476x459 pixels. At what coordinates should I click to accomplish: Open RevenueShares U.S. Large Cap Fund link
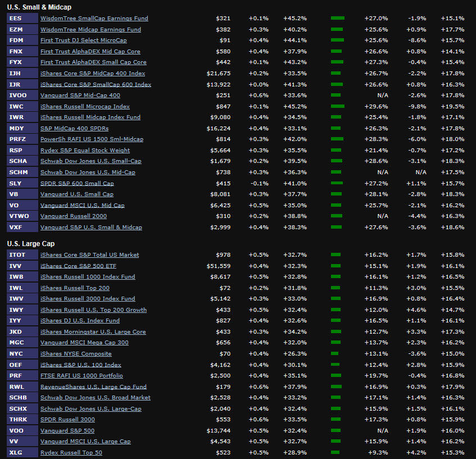point(93,387)
